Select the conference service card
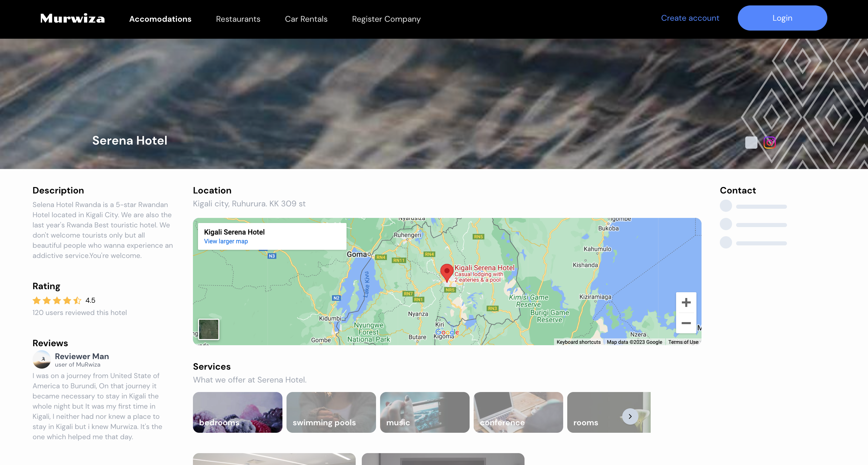Screen dimensions: 868x465 click(518, 412)
